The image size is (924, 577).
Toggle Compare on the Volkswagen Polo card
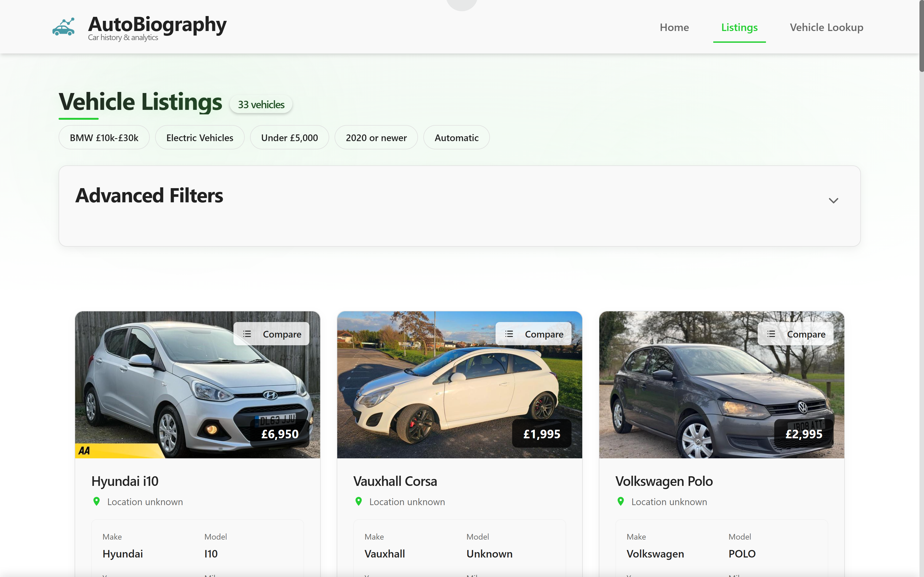pyautogui.click(x=795, y=334)
